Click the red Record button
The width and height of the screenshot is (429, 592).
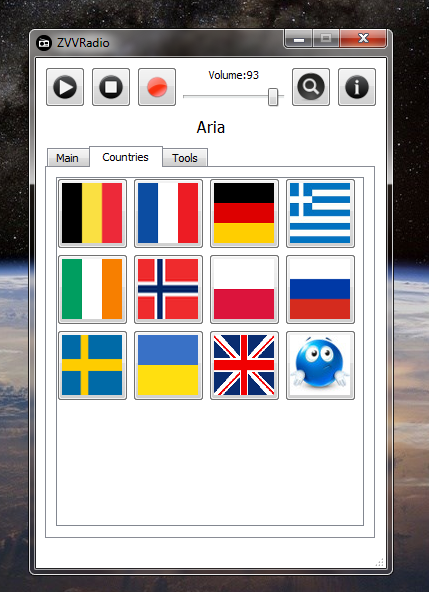click(x=157, y=87)
